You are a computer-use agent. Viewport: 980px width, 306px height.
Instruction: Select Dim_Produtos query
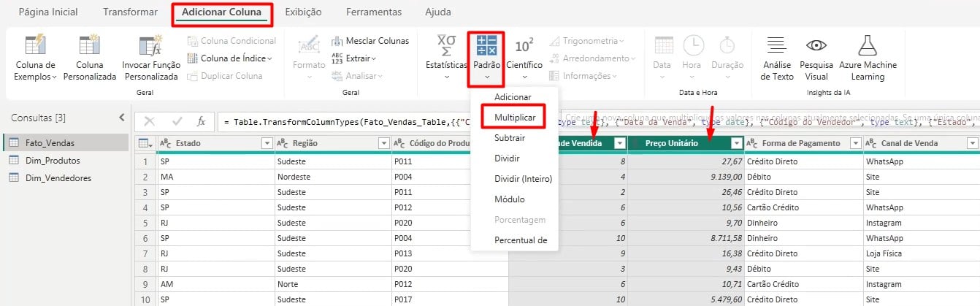[x=65, y=160]
